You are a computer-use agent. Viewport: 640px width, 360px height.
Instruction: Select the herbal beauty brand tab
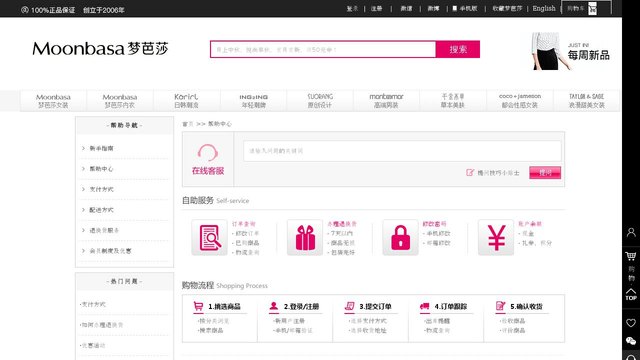click(x=453, y=101)
